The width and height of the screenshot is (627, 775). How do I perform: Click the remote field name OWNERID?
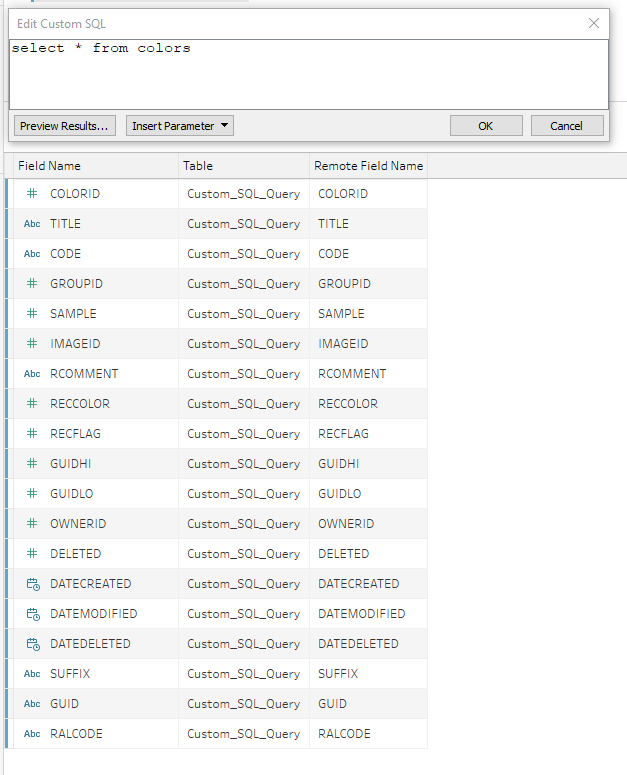[x=346, y=523]
